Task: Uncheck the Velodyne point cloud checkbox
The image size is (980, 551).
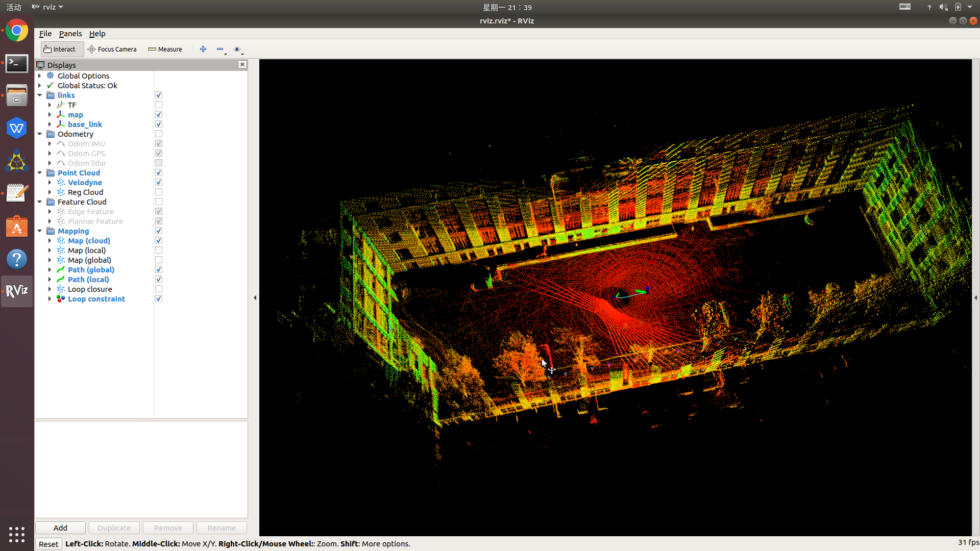Action: tap(159, 183)
